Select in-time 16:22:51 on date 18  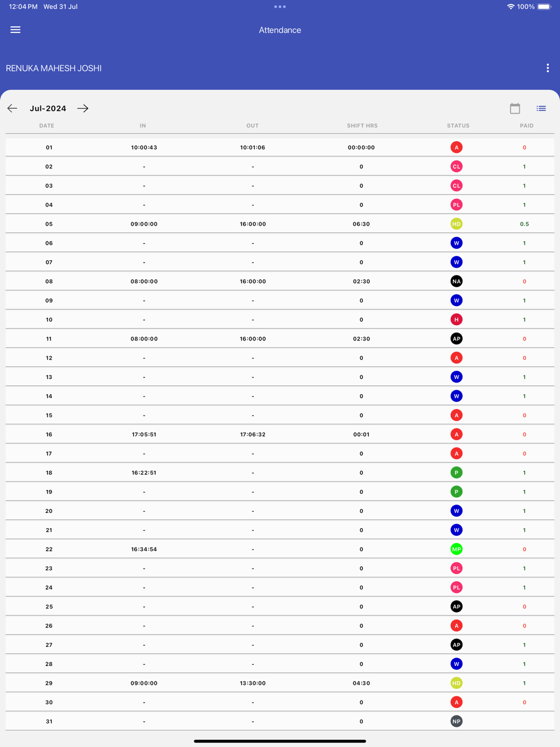(x=144, y=473)
